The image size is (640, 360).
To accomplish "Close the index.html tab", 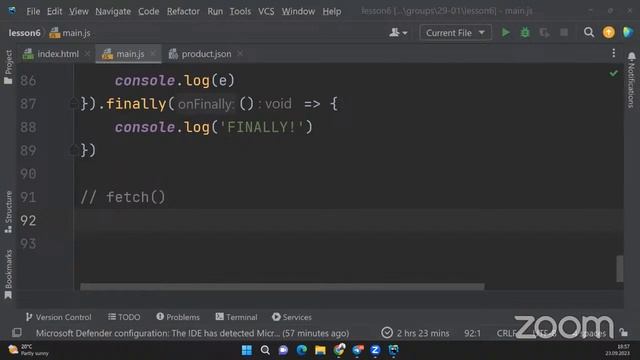I will point(87,53).
